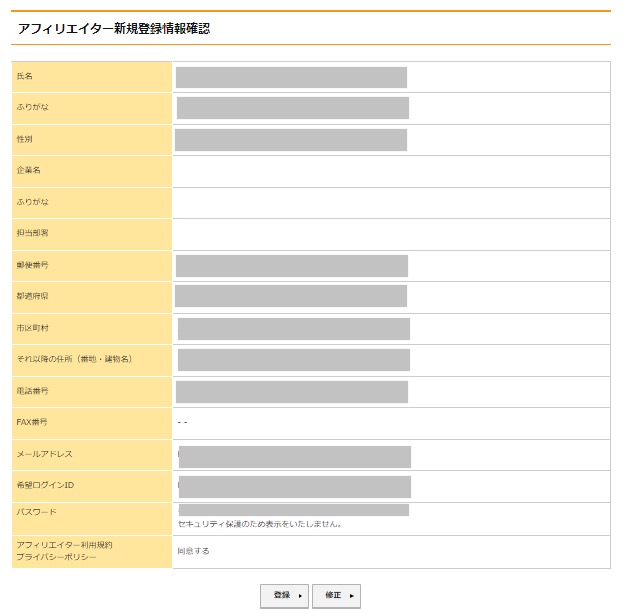
Task: Click the 同意する agreement text
Action: click(x=193, y=551)
